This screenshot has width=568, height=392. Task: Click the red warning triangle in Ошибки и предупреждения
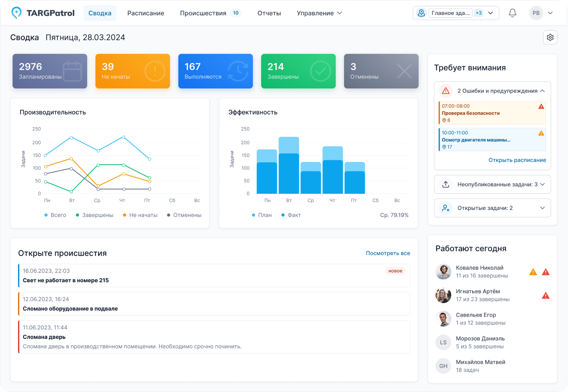(446, 91)
